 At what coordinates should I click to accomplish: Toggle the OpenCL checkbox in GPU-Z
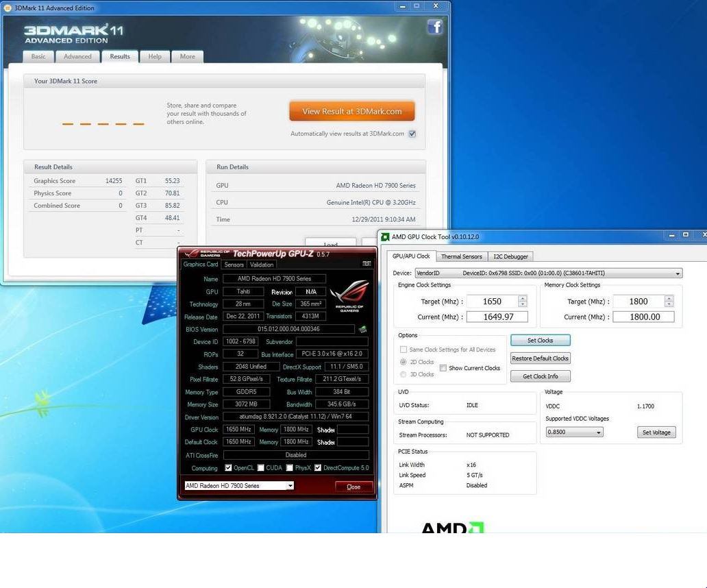coord(228,467)
